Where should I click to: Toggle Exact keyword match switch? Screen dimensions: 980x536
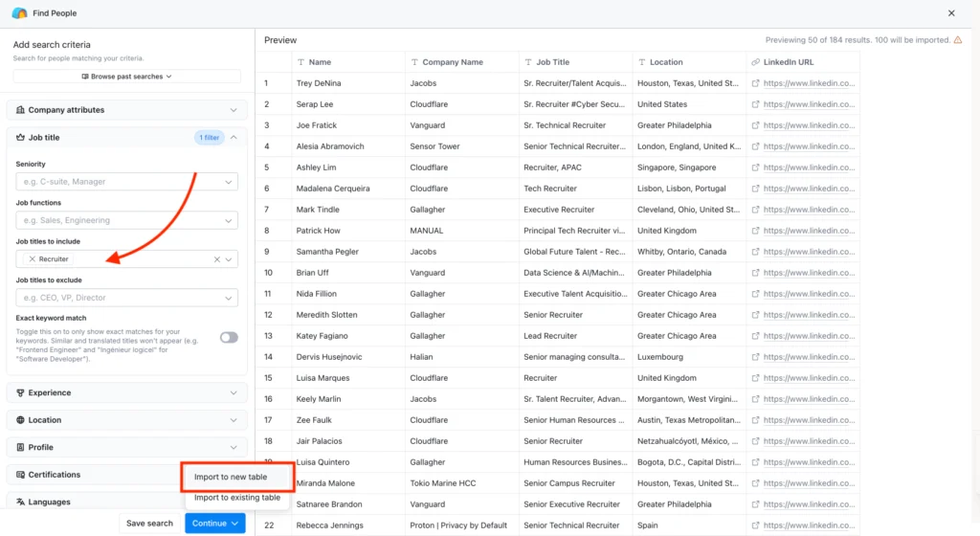coord(229,337)
